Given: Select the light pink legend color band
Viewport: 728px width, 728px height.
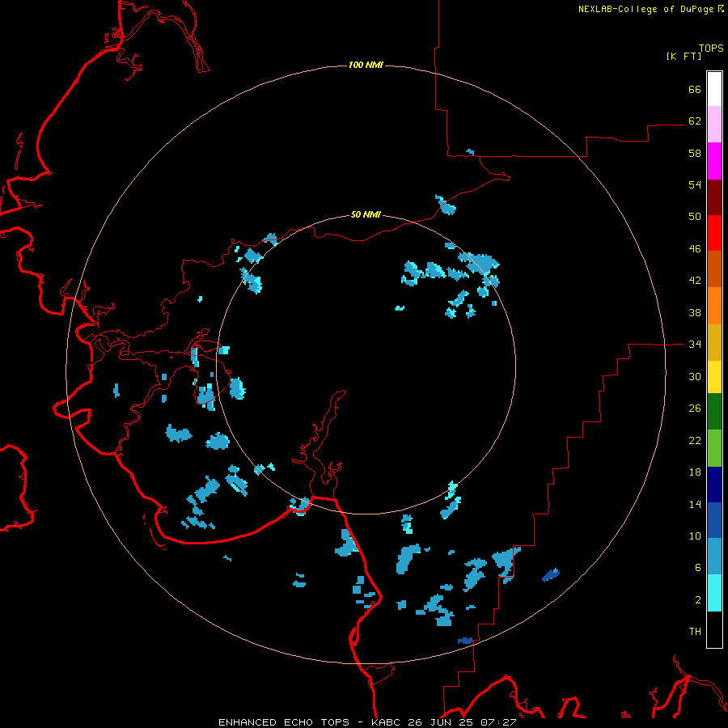Looking at the screenshot, I should click(x=714, y=124).
